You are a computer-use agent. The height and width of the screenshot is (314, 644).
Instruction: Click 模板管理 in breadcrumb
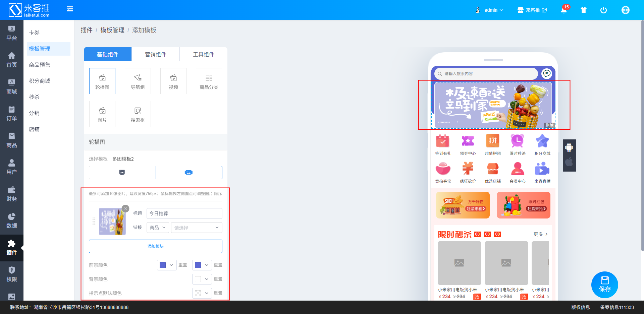(112, 30)
